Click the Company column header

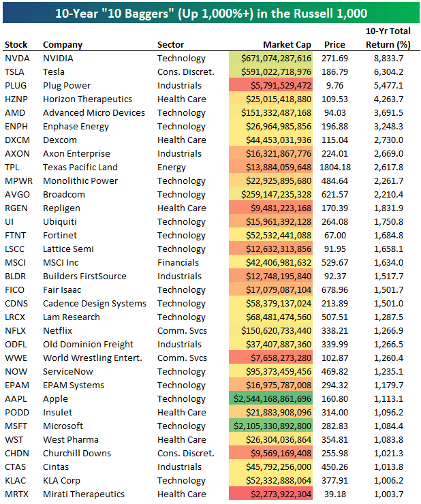click(x=63, y=45)
